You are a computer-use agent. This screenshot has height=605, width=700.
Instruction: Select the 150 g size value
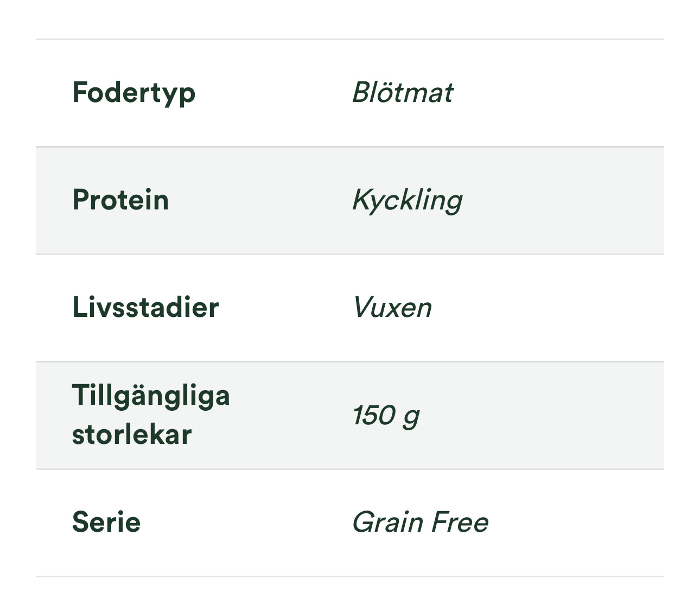(386, 416)
